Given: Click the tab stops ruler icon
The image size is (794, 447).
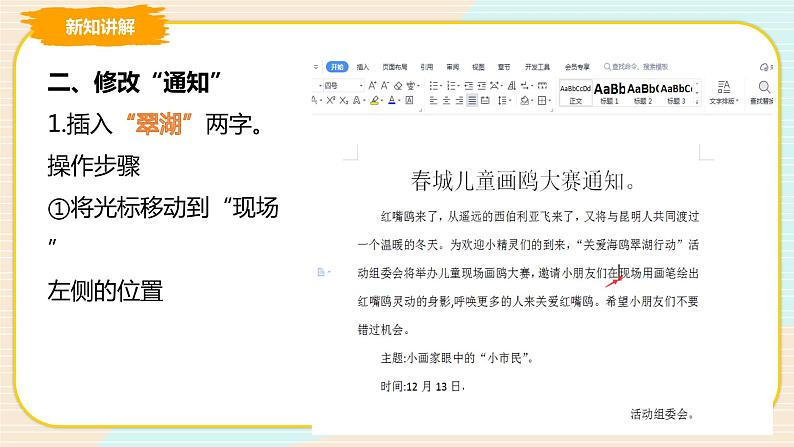Looking at the screenshot, I should coord(542,86).
